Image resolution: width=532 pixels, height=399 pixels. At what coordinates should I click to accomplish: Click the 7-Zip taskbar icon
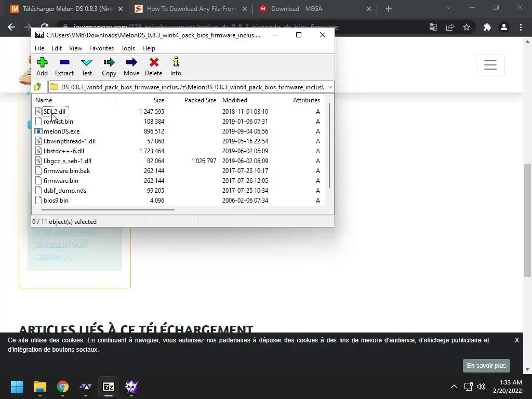[x=109, y=387]
